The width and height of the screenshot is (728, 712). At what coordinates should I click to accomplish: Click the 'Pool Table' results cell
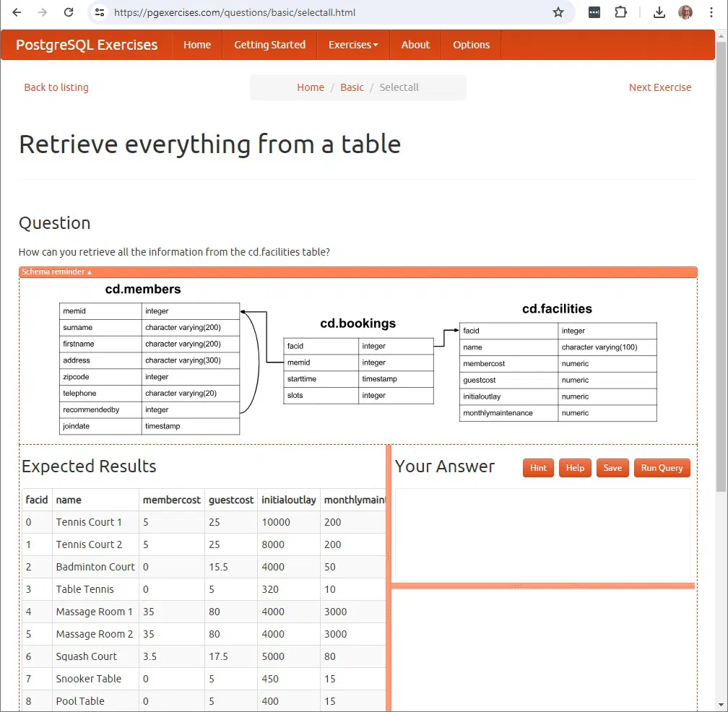(95, 701)
